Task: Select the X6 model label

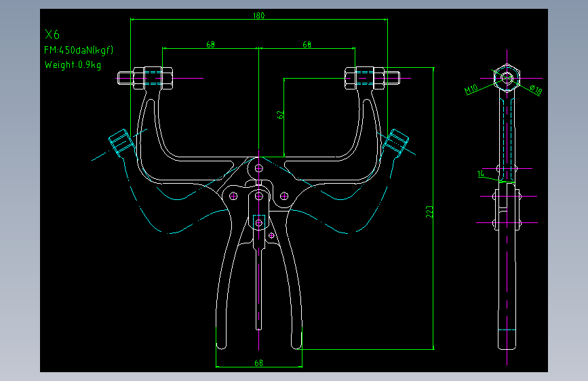Action: (52, 35)
